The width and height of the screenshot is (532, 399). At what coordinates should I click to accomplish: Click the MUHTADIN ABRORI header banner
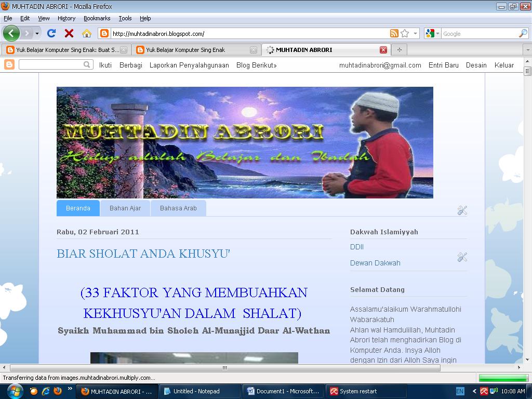[x=245, y=142]
